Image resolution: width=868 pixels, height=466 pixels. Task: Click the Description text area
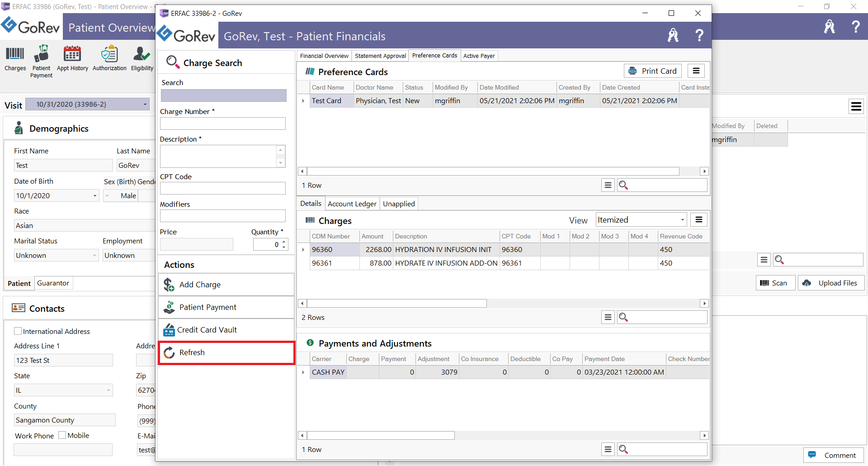[218, 157]
